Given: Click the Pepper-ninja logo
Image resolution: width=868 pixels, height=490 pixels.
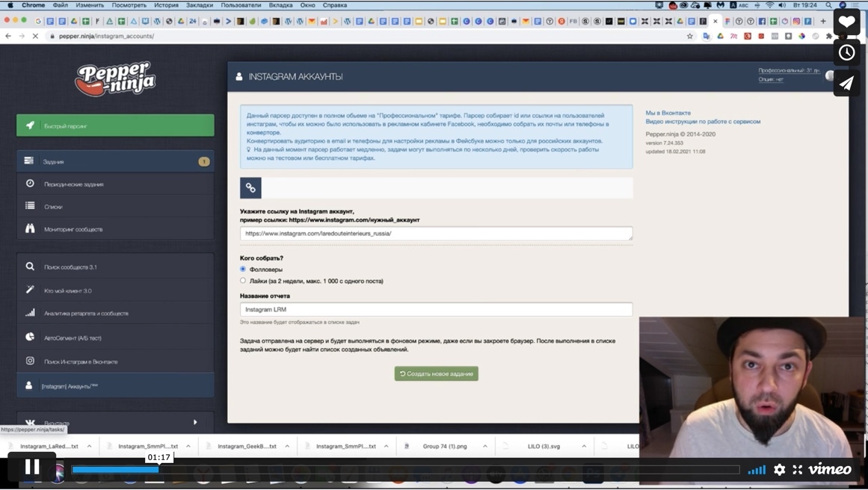Looking at the screenshot, I should pyautogui.click(x=115, y=78).
